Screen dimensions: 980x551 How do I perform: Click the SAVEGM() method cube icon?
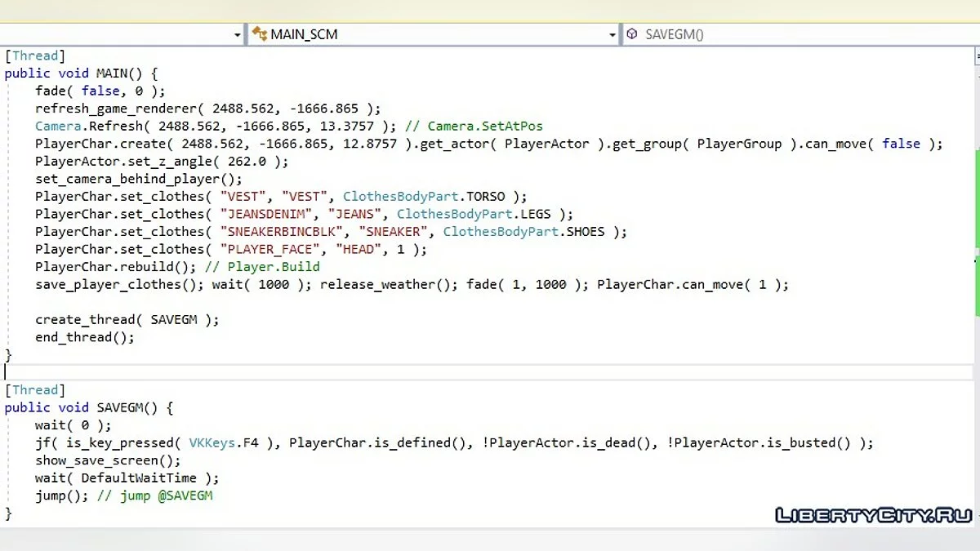coord(632,34)
